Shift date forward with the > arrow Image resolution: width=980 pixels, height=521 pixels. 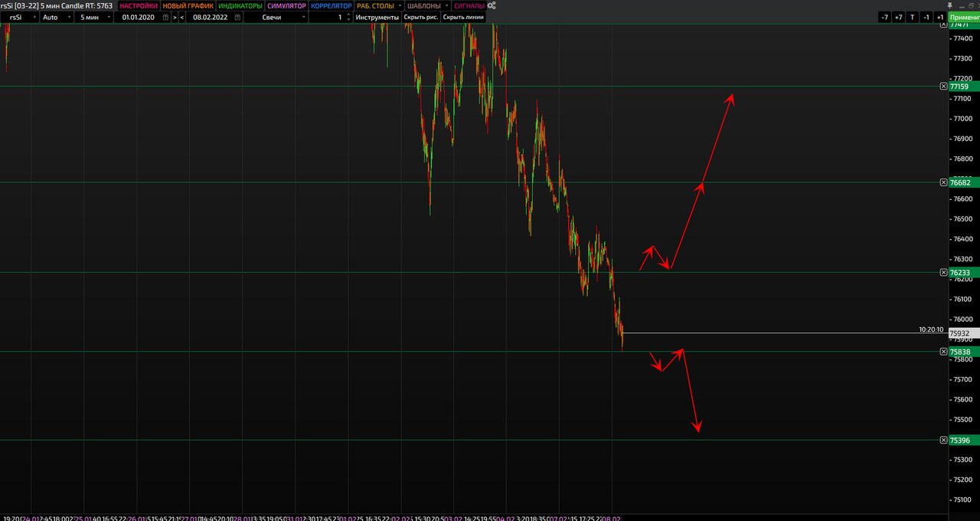tap(175, 17)
